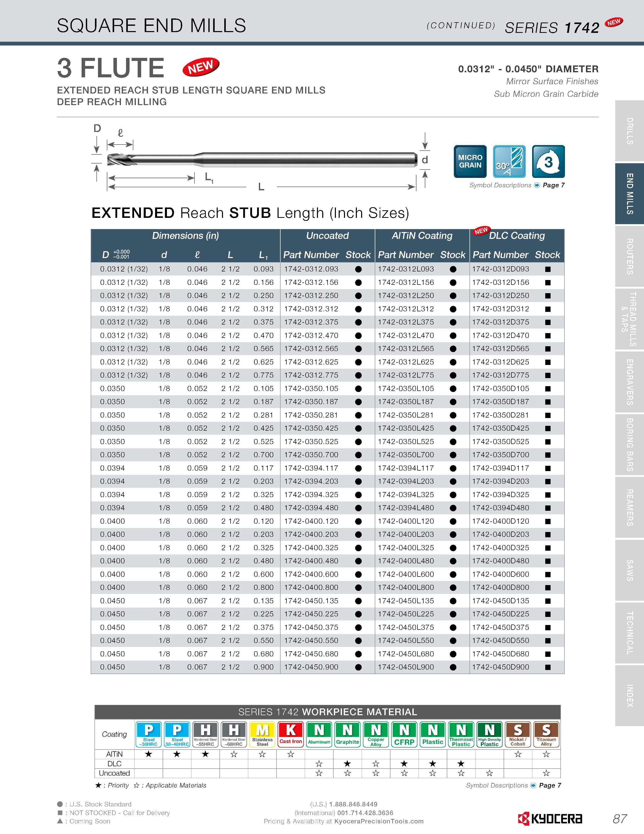This screenshot has width=644, height=834.
Task: Click the 3 flute count icon
Action: point(548,161)
